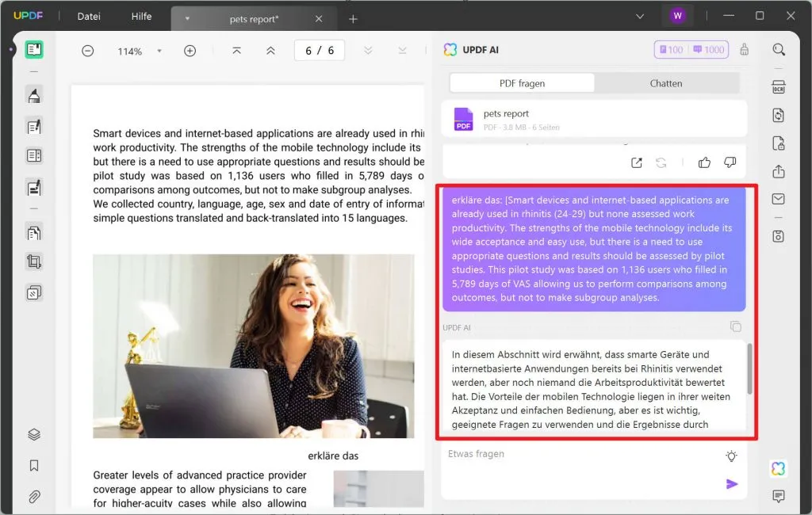Copy the UPDF AI answer text
Image resolution: width=812 pixels, height=515 pixels.
736,326
